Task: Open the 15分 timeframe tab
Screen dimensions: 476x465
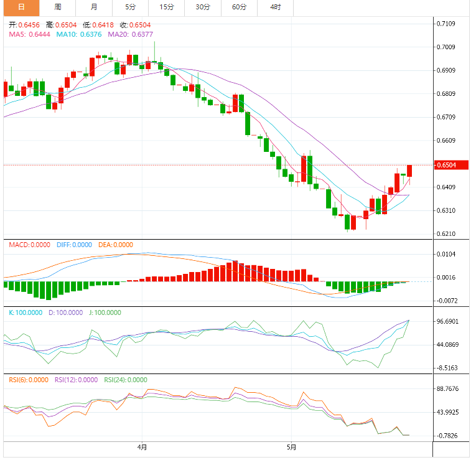Action: [166, 7]
